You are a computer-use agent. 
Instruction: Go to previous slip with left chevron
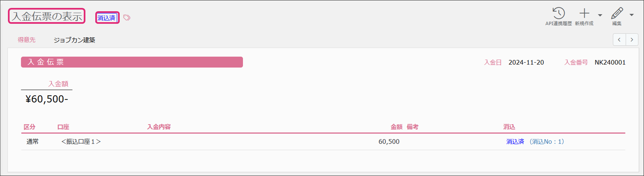coord(619,40)
